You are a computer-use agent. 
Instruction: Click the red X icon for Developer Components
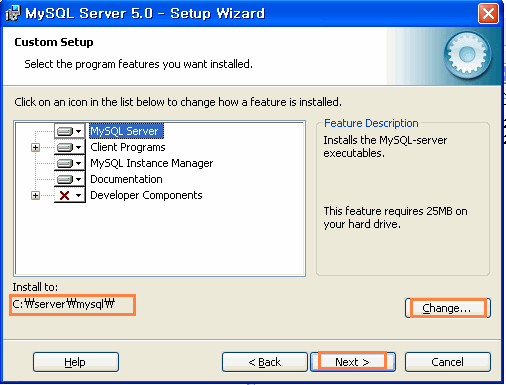tap(65, 195)
